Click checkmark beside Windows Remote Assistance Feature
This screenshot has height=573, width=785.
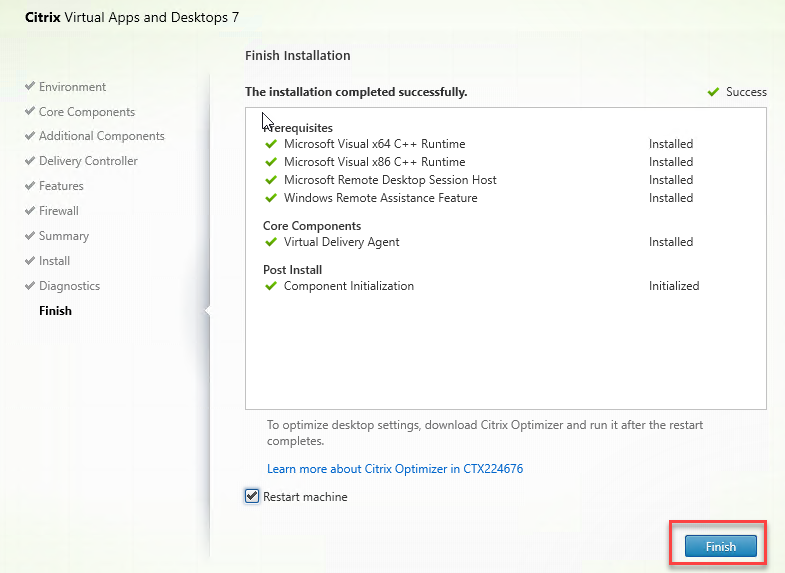coord(270,198)
